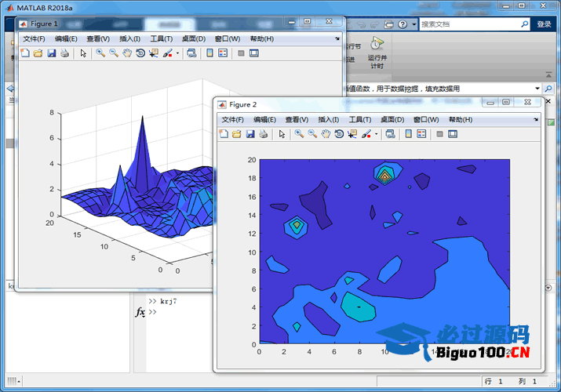Enable Rotate 3D tool in Figure 1
The image size is (561, 392).
140,53
